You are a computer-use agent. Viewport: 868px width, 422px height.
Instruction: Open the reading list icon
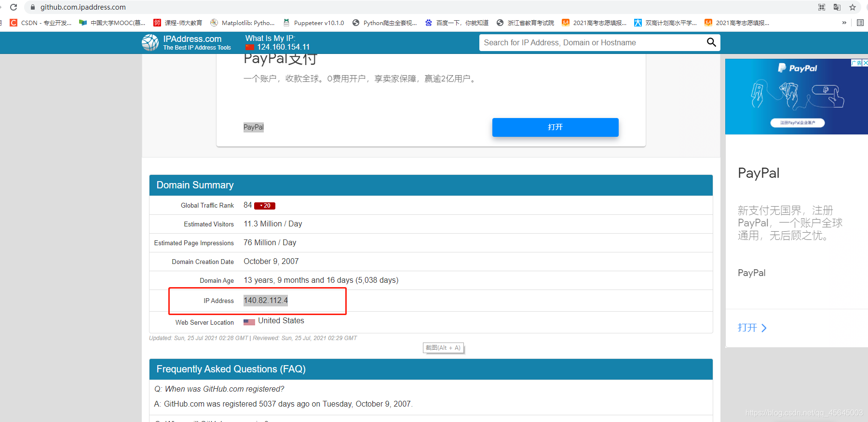pyautogui.click(x=860, y=23)
